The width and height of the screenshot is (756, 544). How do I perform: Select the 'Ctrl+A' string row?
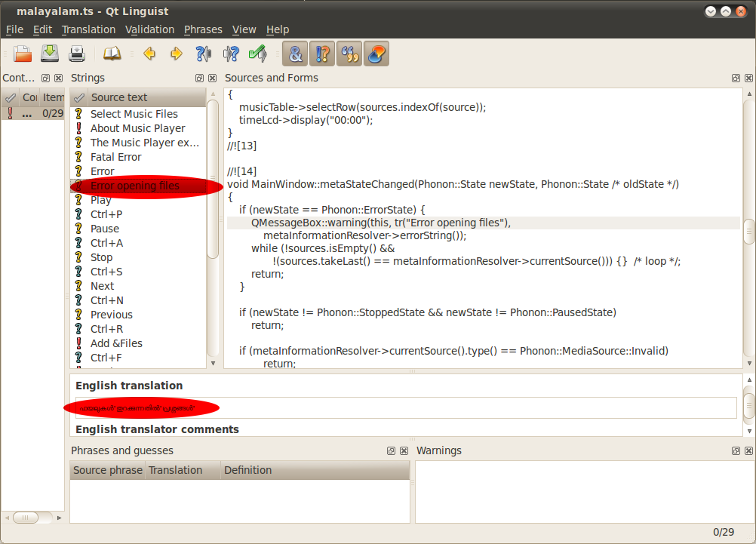(139, 243)
